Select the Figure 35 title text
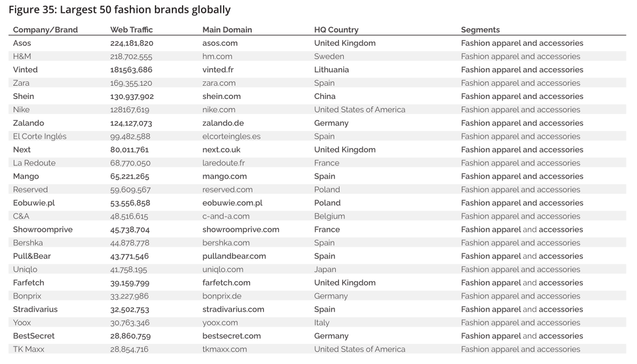Viewport: 637px width, 364px height. tap(120, 10)
